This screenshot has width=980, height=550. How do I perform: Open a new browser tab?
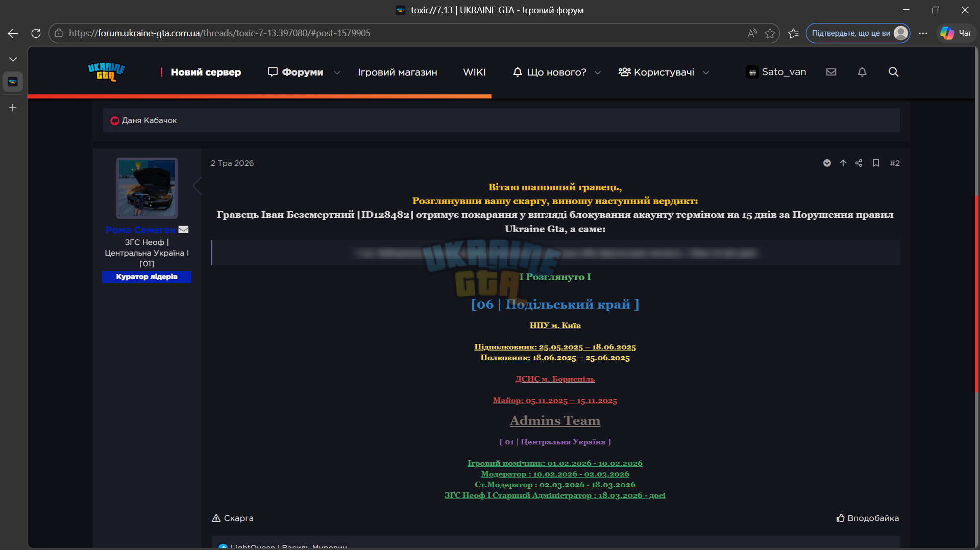coord(13,108)
